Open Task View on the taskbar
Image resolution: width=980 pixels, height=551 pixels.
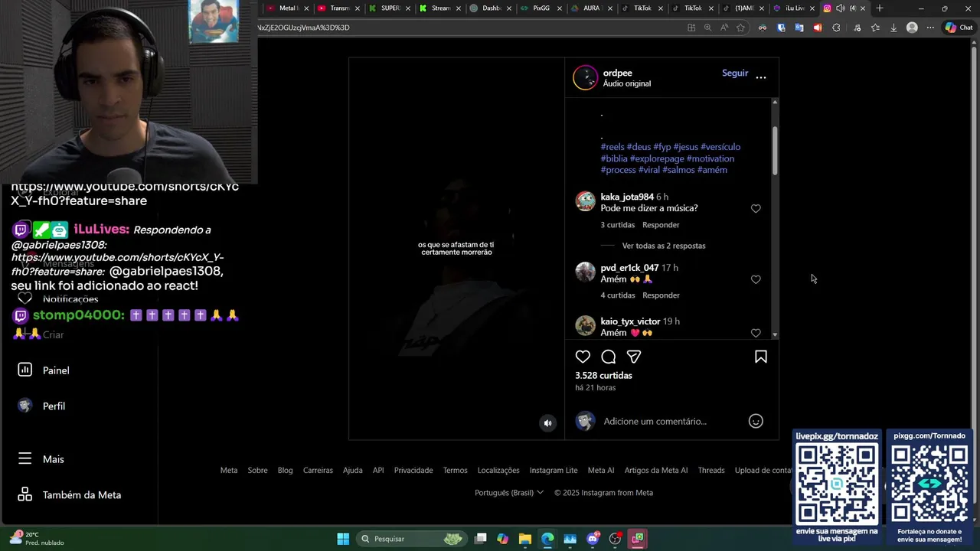pyautogui.click(x=480, y=539)
